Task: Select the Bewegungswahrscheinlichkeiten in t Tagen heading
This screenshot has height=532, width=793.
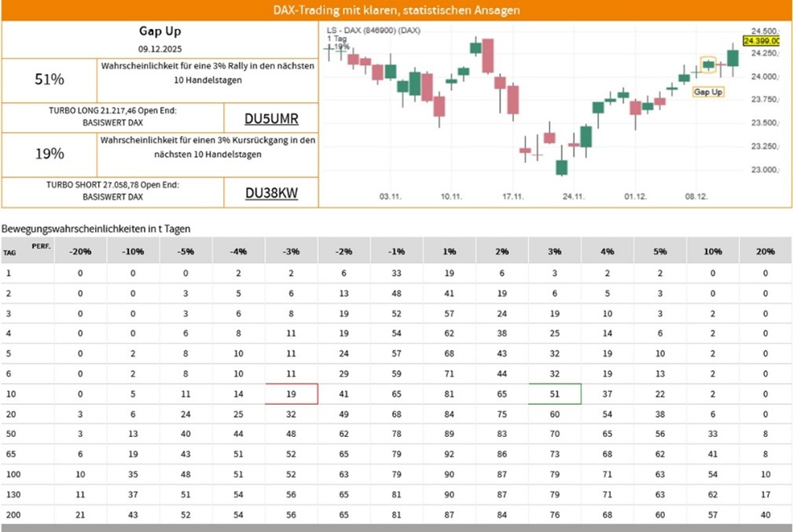Action: pyautogui.click(x=96, y=228)
